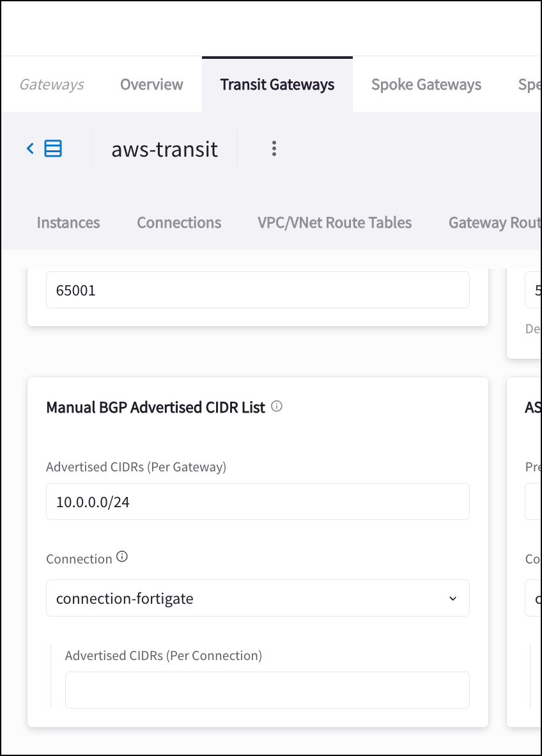542x756 pixels.
Task: Open the three-dot menu beside aws-transit
Action: 274,149
